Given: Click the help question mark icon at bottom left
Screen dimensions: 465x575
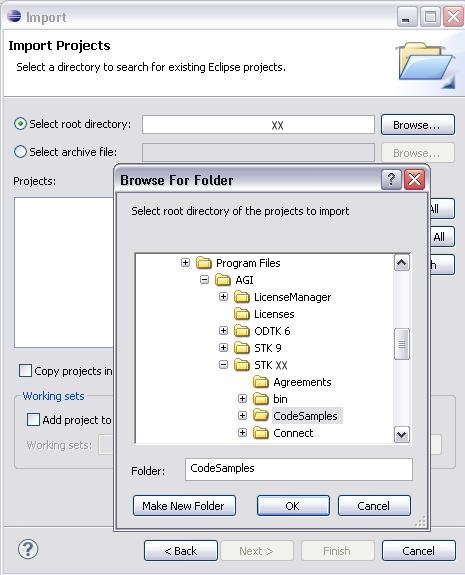Looking at the screenshot, I should [x=28, y=549].
